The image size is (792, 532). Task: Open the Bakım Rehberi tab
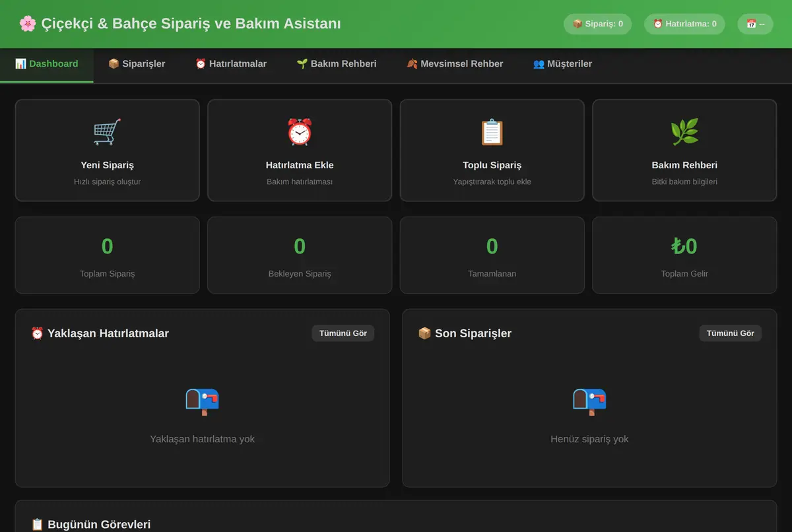click(337, 64)
